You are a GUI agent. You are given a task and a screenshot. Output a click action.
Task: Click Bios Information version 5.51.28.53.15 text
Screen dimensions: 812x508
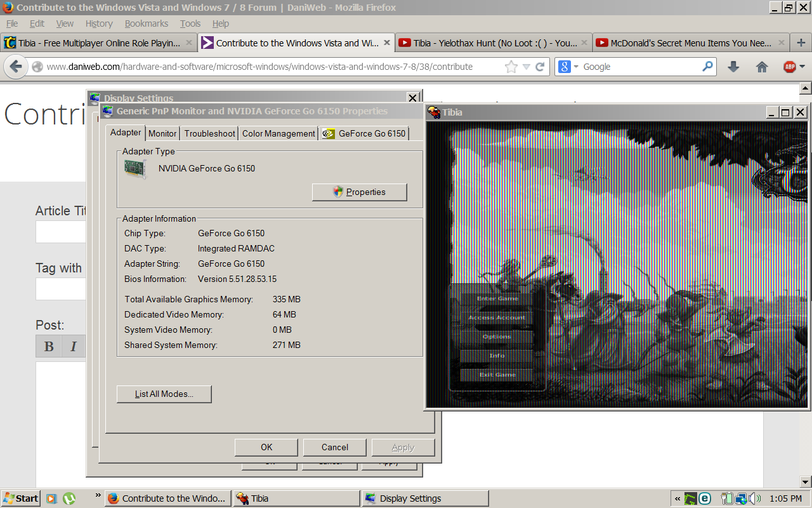[237, 279]
